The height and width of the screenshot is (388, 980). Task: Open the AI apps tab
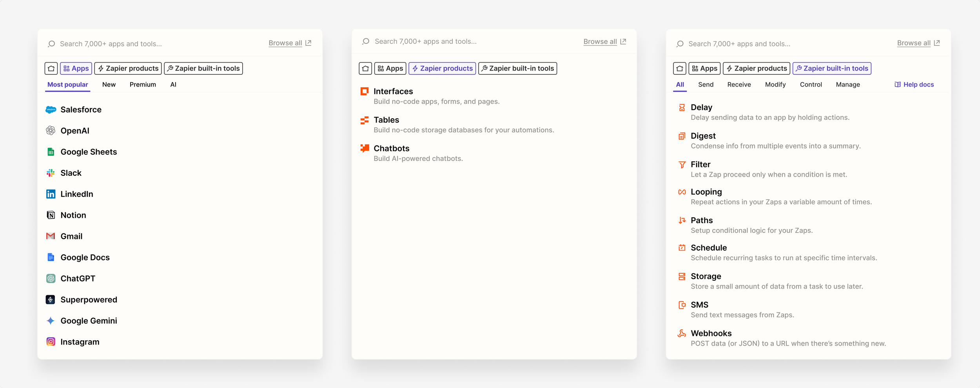click(x=173, y=85)
